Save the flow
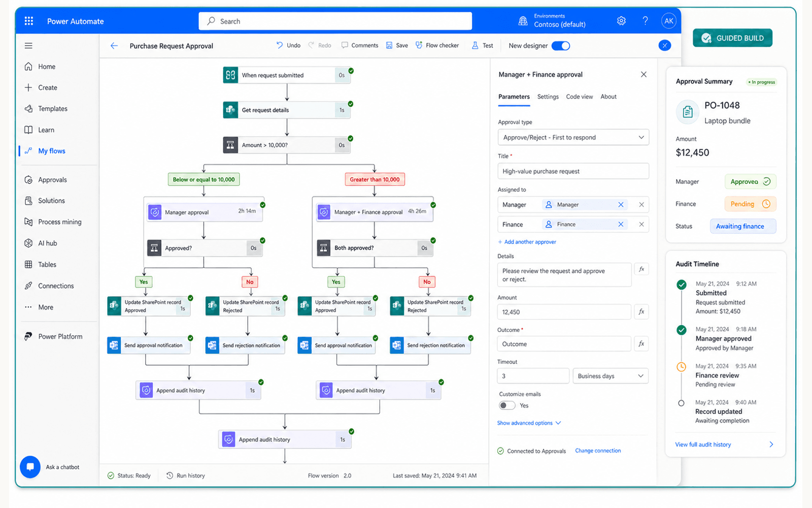 point(397,45)
